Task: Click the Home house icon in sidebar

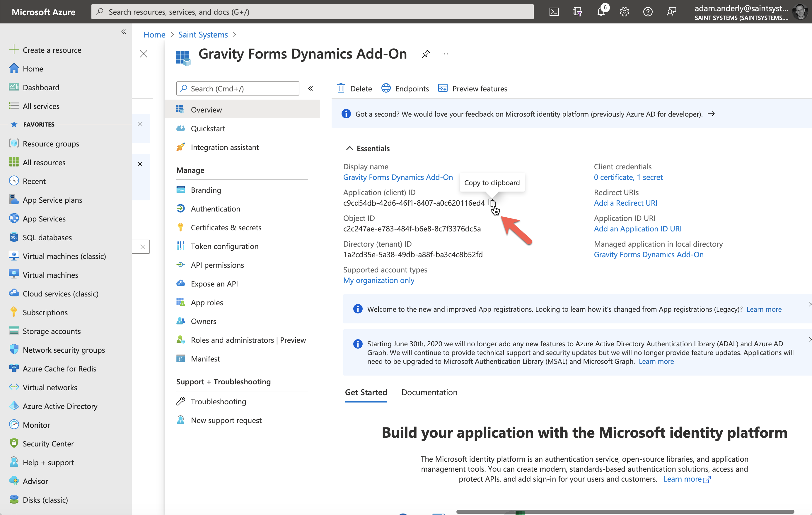Action: (14, 69)
